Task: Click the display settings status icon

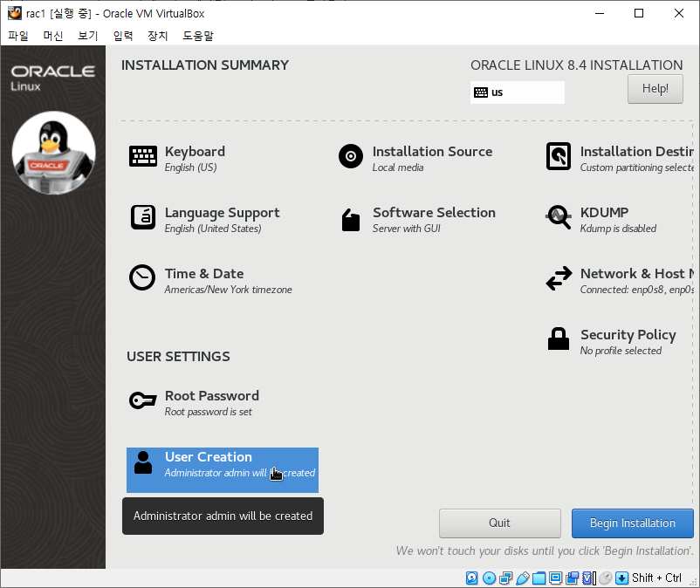Action: tap(556, 578)
